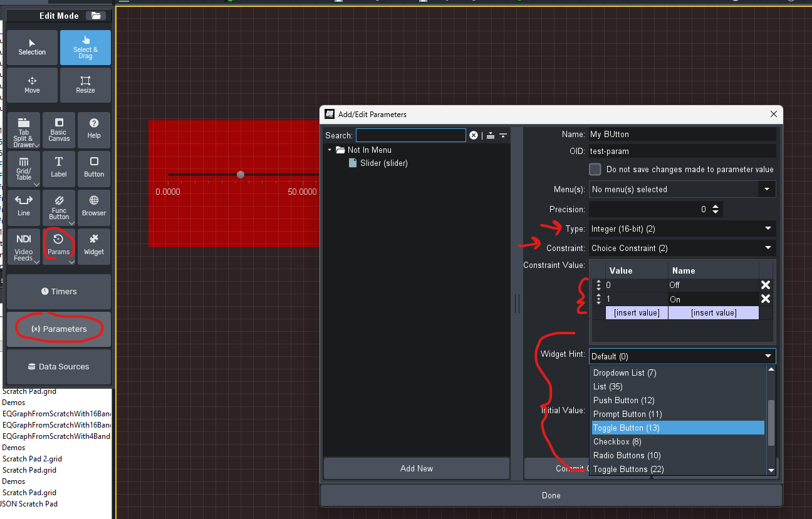Open the Menu(s) selection dropdown

click(767, 189)
